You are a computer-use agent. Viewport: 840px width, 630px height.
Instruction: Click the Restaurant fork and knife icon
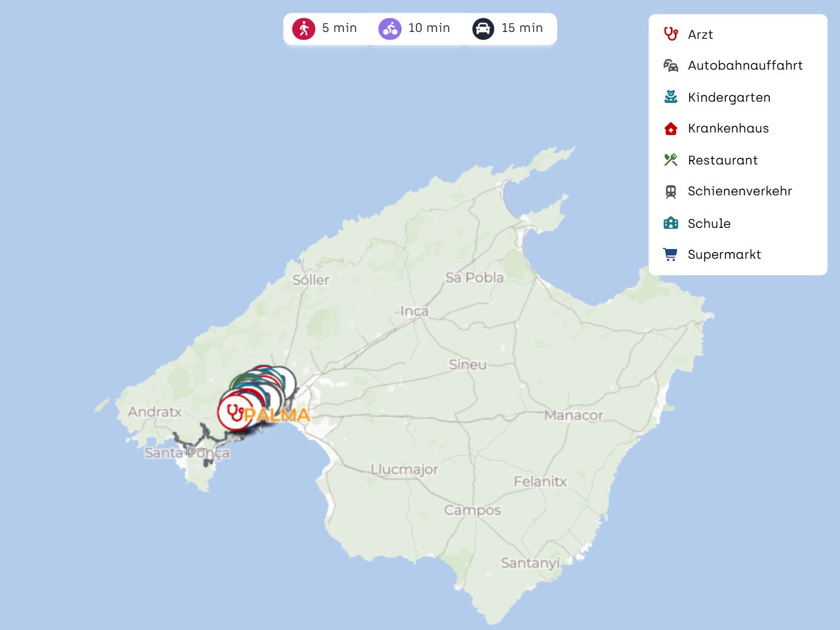671,160
